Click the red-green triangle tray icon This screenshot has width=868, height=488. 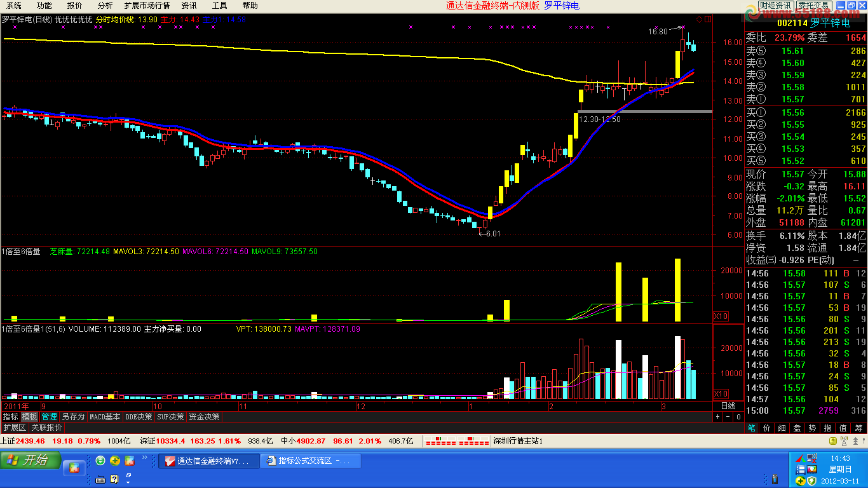point(801,458)
